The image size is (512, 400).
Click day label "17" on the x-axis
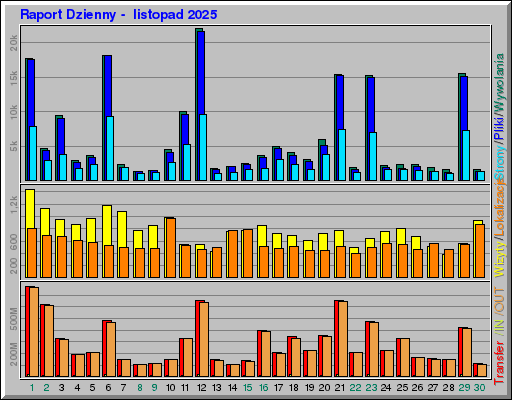tap(278, 388)
